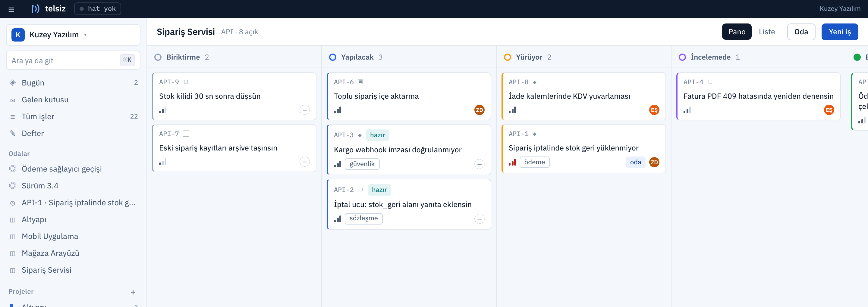Switch to Liste view
Screen dimensions: 868x307
point(767,32)
